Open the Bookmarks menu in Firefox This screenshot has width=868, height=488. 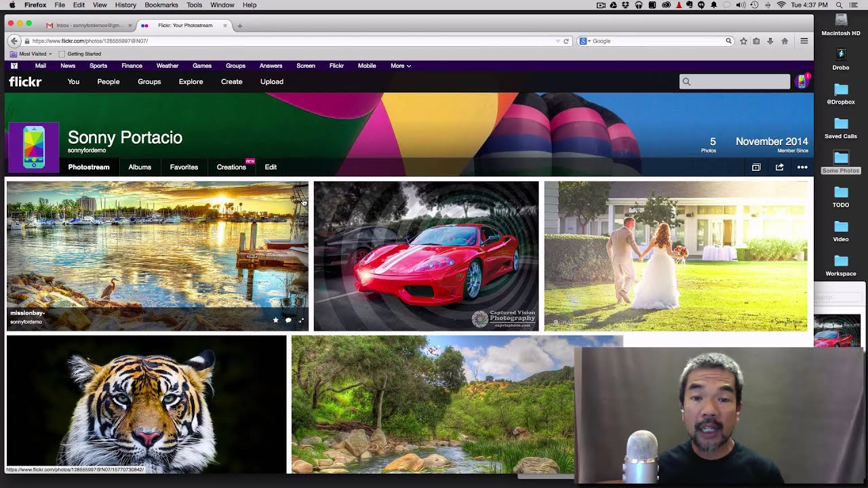click(x=161, y=5)
